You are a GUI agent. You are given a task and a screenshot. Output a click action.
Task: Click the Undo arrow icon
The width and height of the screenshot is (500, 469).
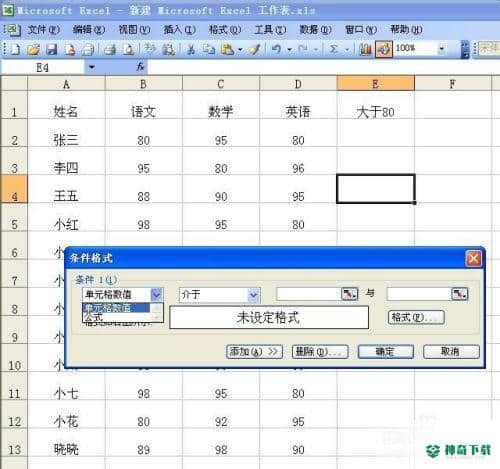coord(276,49)
